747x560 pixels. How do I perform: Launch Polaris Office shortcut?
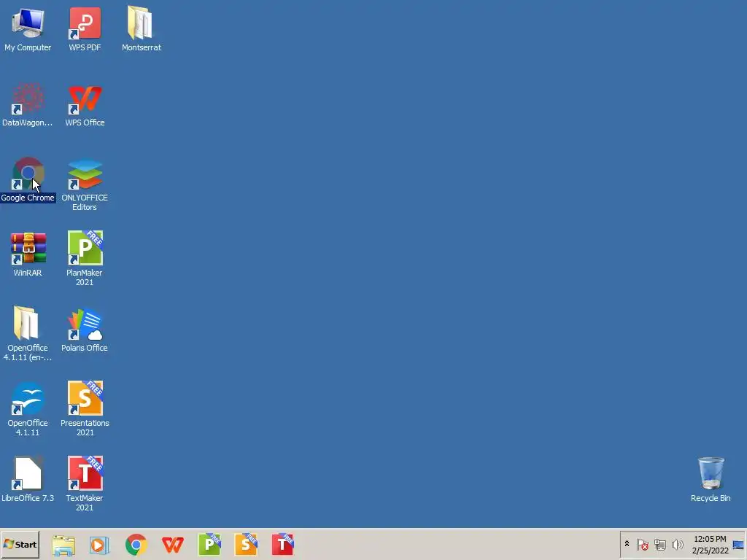click(x=85, y=330)
